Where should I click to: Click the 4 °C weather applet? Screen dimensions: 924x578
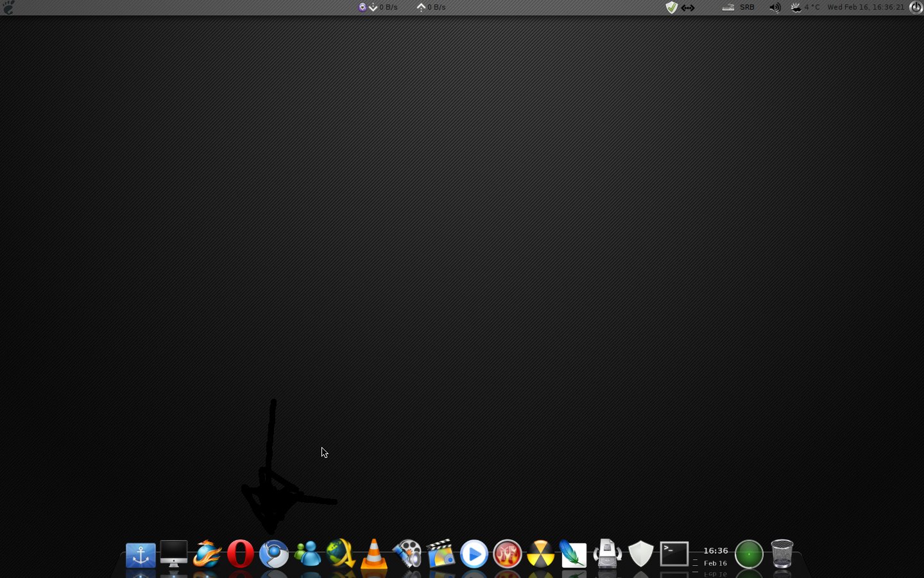[x=806, y=8]
